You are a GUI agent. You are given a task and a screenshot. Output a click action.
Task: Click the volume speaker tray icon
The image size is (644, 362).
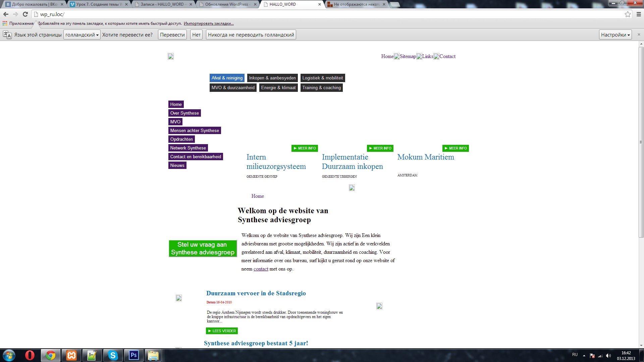(x=608, y=356)
